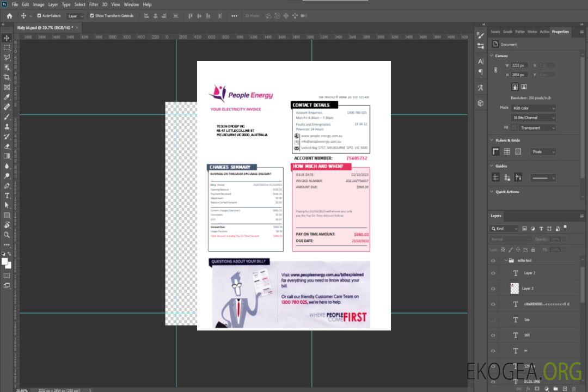The height and width of the screenshot is (392, 588).
Task: Show the hidden 1aa layer
Action: pos(493,320)
